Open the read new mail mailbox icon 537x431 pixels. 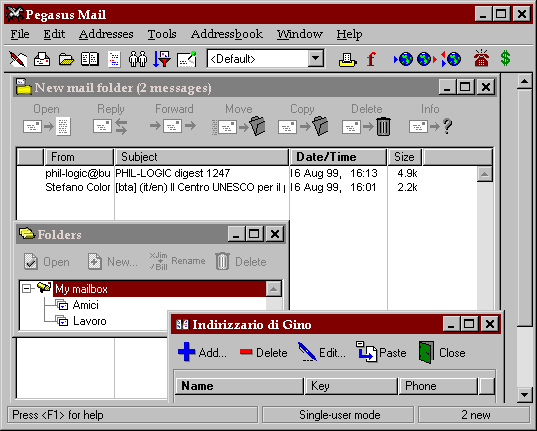tap(42, 59)
